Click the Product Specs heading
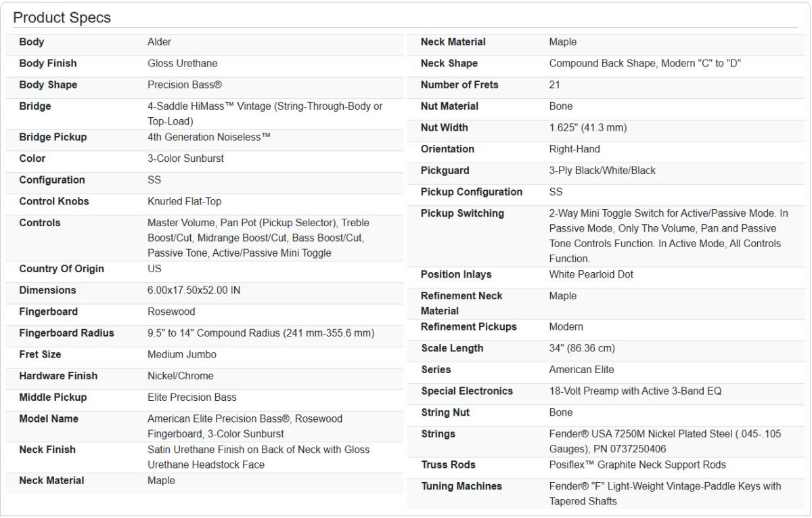The width and height of the screenshot is (812, 518). (62, 18)
